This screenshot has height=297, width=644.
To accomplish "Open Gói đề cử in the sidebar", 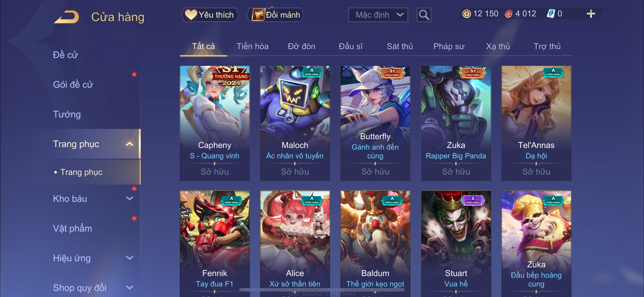I will pyautogui.click(x=73, y=84).
